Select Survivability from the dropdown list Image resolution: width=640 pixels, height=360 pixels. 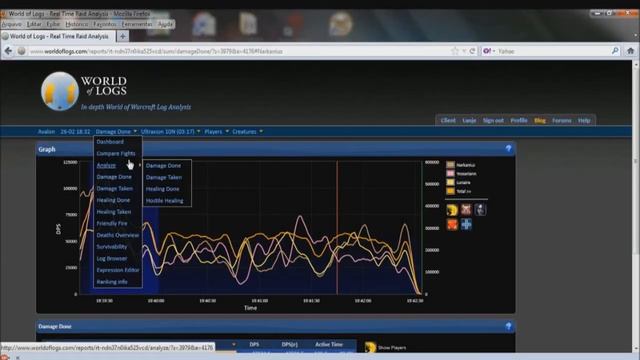[112, 247]
